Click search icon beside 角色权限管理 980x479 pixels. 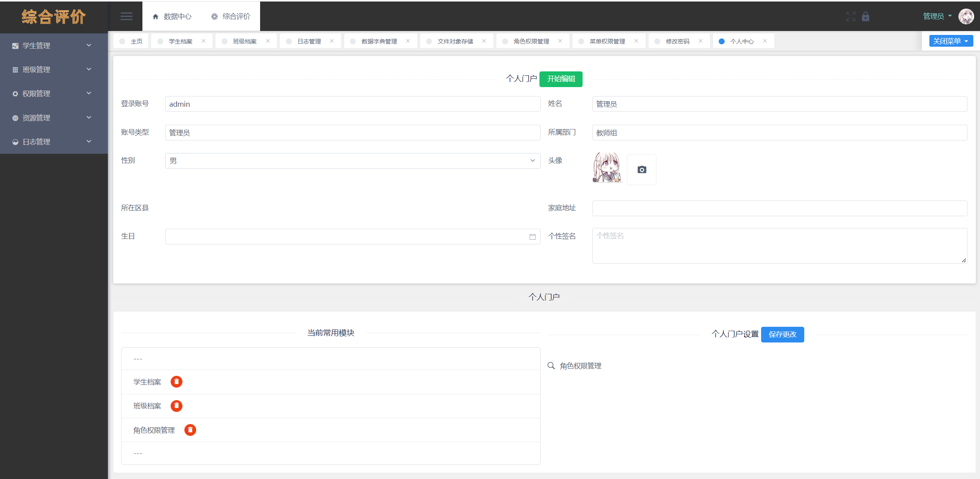point(551,366)
